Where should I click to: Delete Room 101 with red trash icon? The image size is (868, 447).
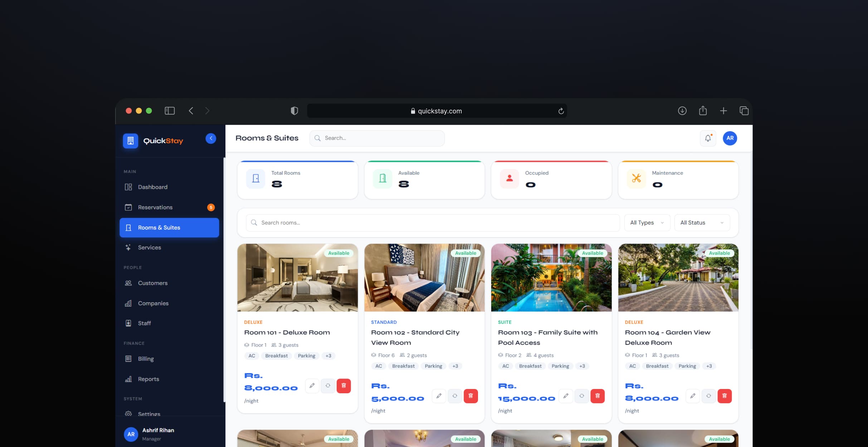[343, 386]
